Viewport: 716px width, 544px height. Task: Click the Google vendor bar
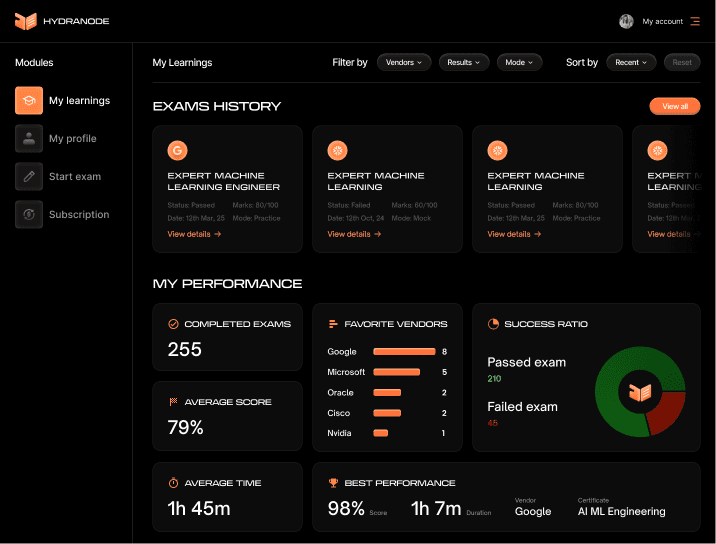[x=404, y=351]
